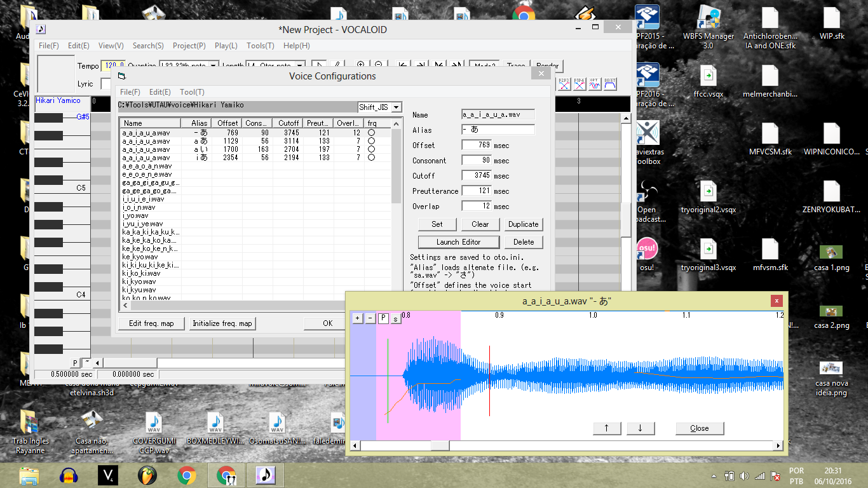Click the Offset value field
The image size is (868, 488).
[477, 146]
